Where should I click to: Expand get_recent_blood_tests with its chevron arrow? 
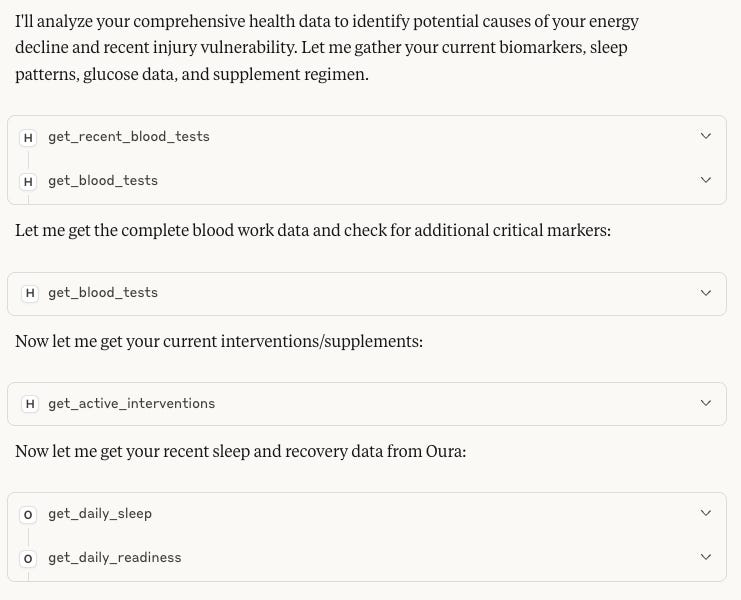pyautogui.click(x=706, y=136)
